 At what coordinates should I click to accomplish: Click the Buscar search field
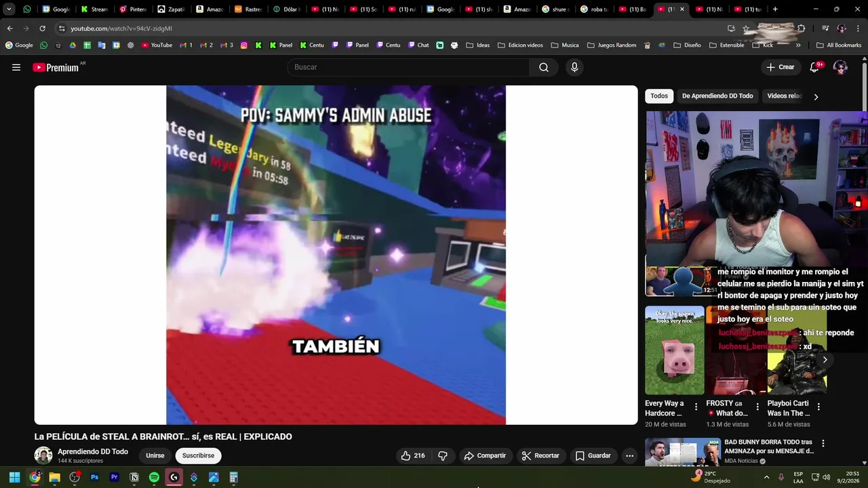click(408, 67)
